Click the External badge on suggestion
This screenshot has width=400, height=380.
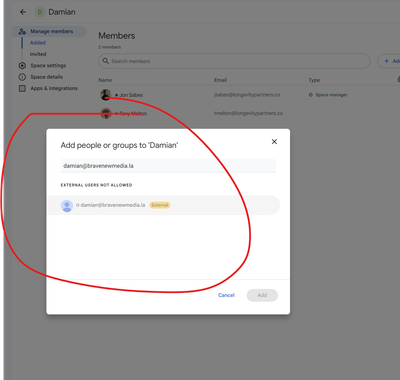[x=160, y=205]
